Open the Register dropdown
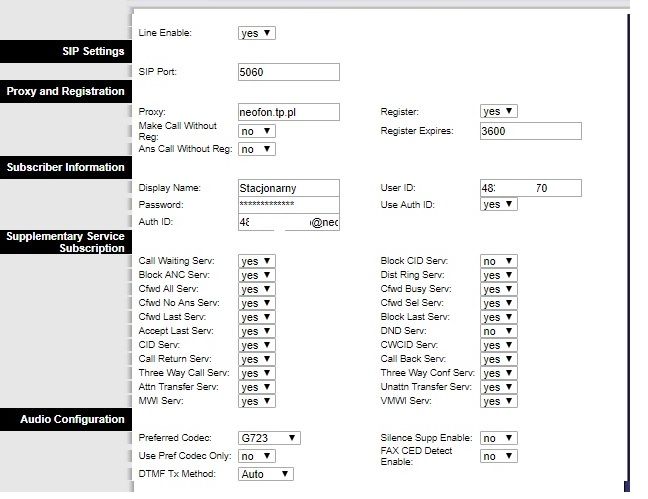This screenshot has height=499, width=648. click(x=498, y=112)
